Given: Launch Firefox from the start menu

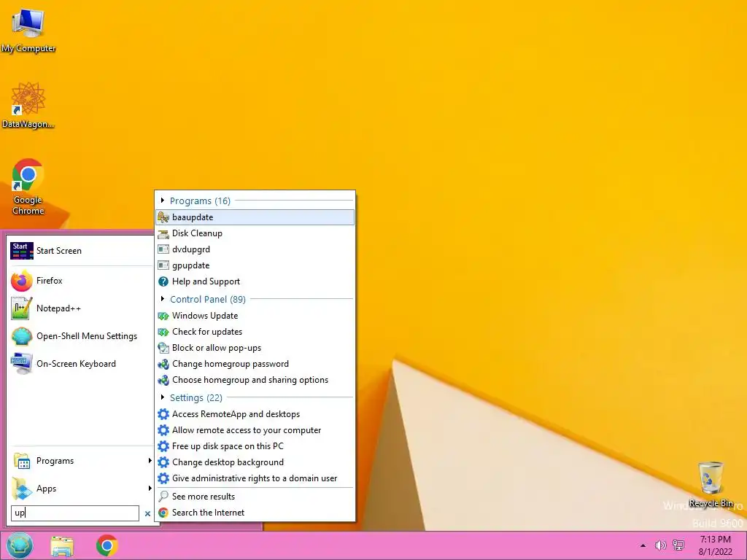Looking at the screenshot, I should (x=81, y=281).
